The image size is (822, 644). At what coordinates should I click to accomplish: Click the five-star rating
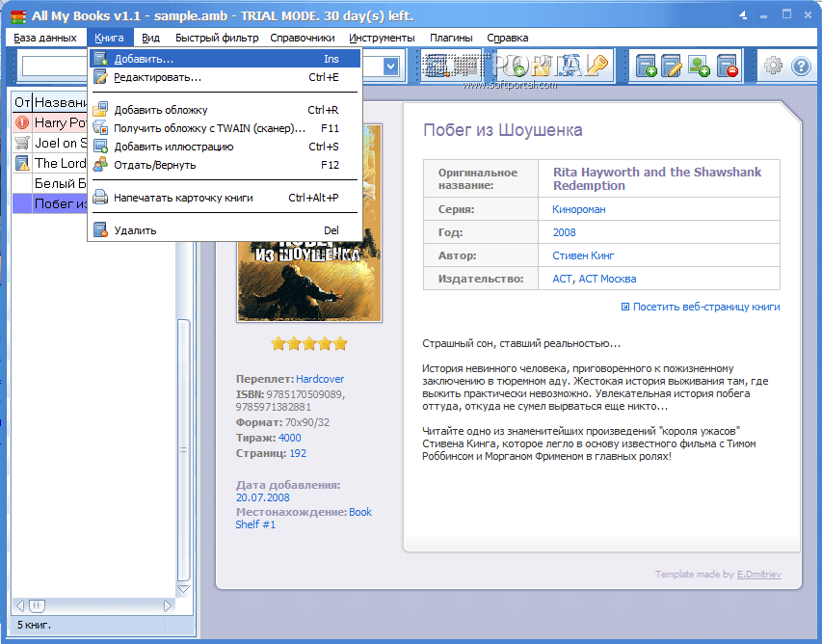(309, 343)
